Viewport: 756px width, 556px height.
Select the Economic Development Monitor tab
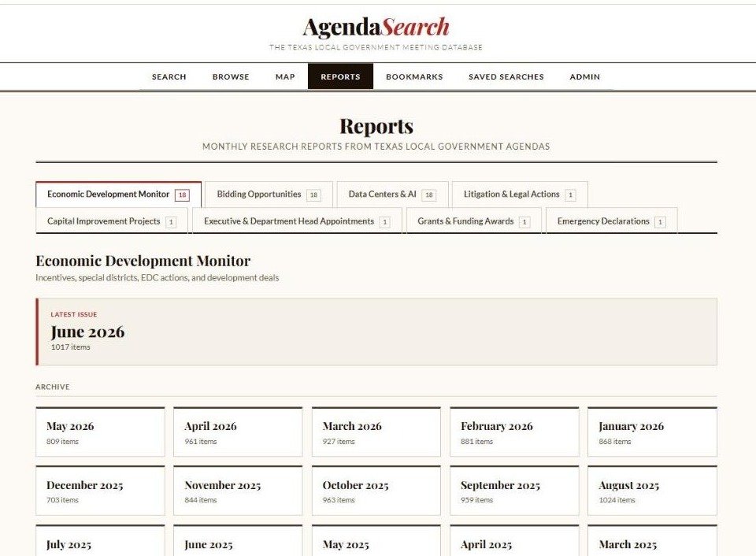(x=118, y=195)
